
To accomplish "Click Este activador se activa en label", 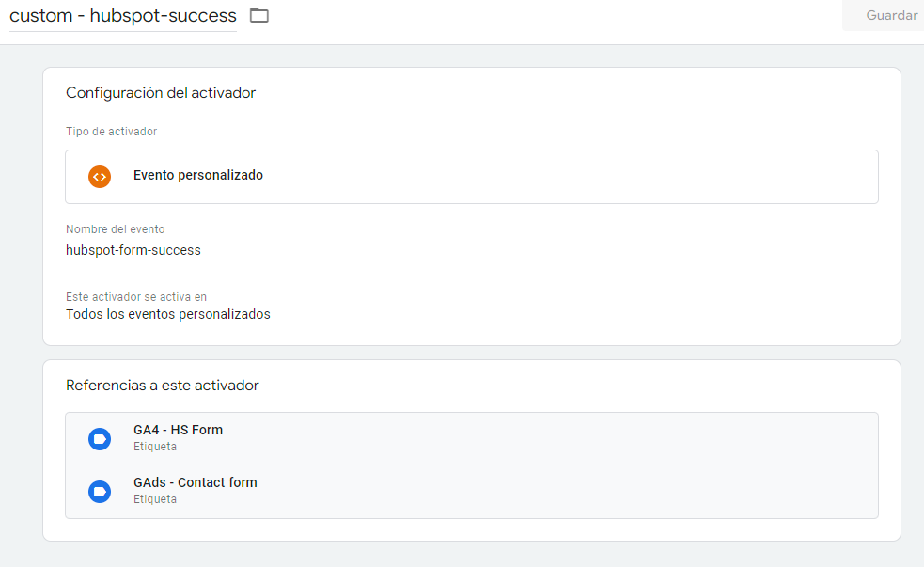I will click(x=136, y=297).
